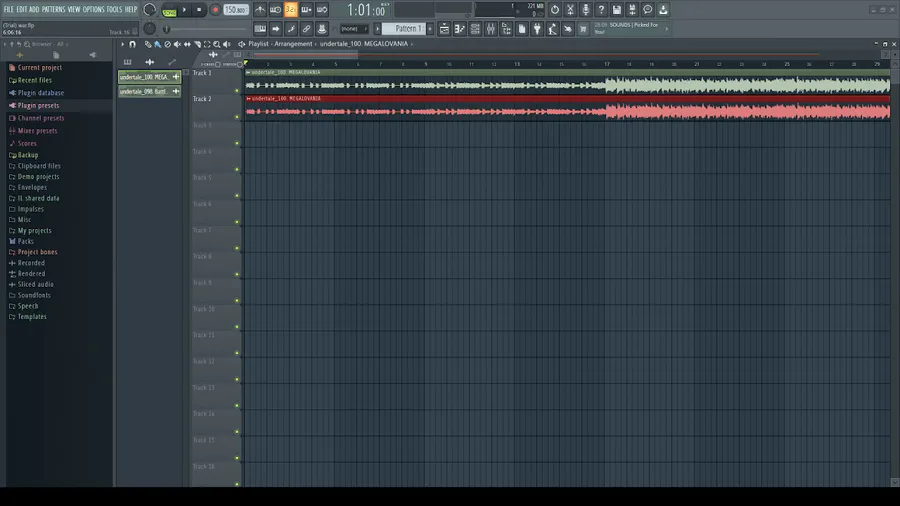Open the OPTIONS menu
Viewport: 900px width, 506px height.
[x=93, y=9]
